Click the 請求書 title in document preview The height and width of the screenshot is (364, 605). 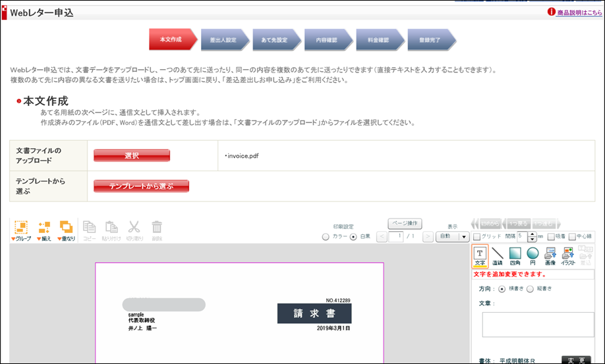coord(314,313)
